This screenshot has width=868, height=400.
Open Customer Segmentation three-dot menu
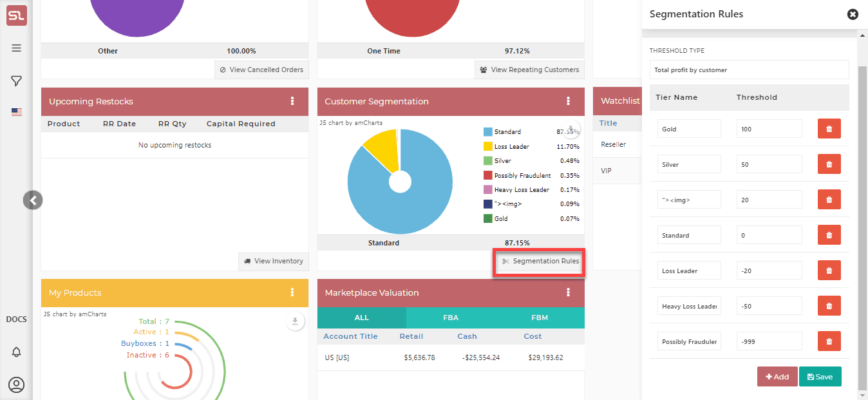tap(568, 101)
